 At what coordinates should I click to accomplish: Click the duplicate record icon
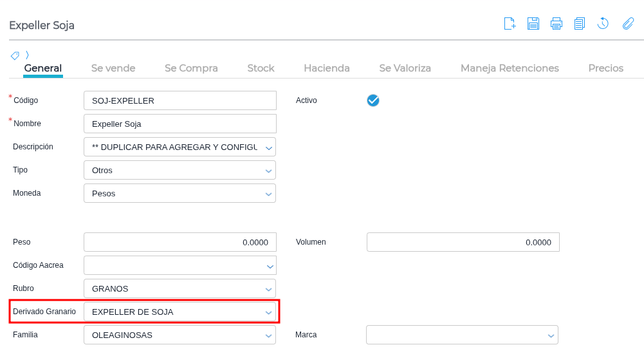click(x=580, y=24)
